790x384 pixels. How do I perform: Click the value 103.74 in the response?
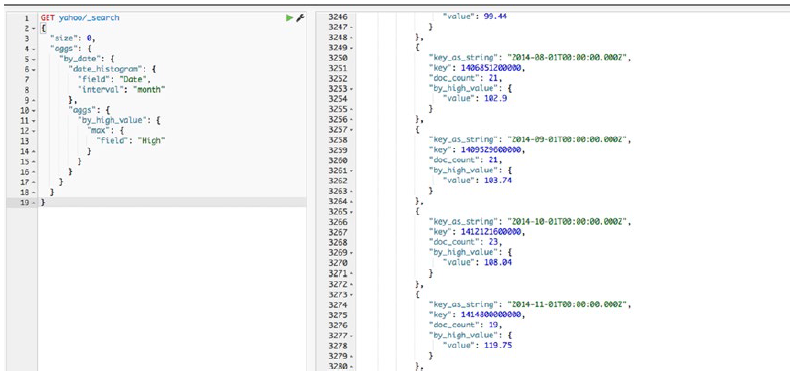pyautogui.click(x=498, y=181)
